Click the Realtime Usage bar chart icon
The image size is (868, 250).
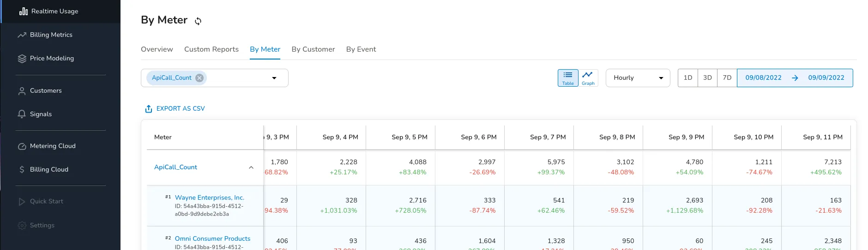pos(24,11)
